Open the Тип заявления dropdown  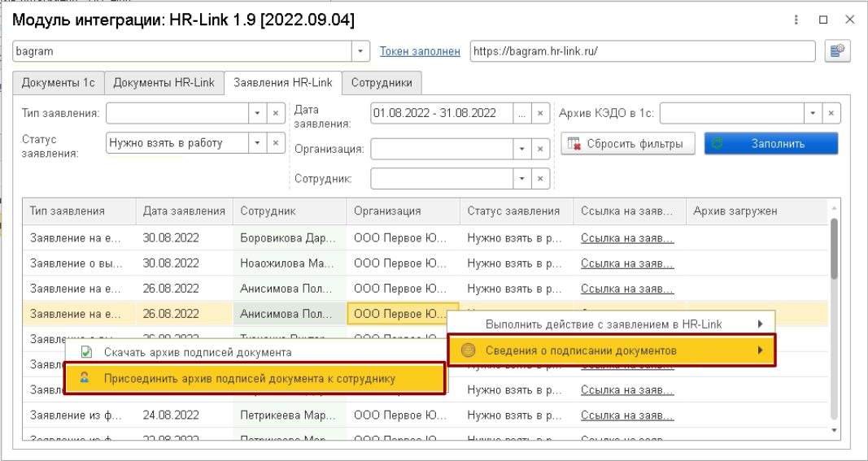coord(257,113)
